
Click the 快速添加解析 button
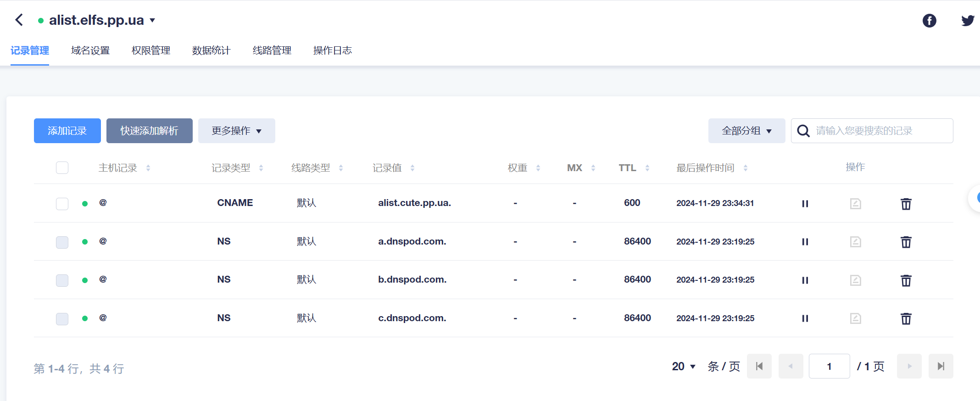[150, 131]
